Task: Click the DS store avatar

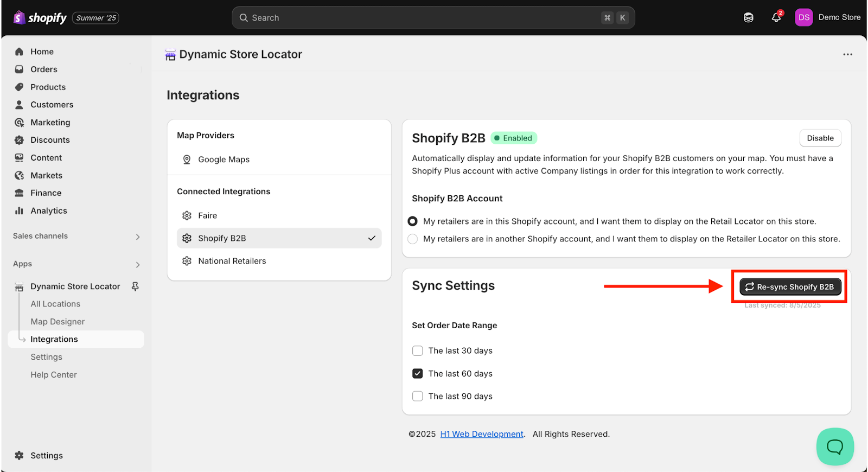Action: click(804, 17)
